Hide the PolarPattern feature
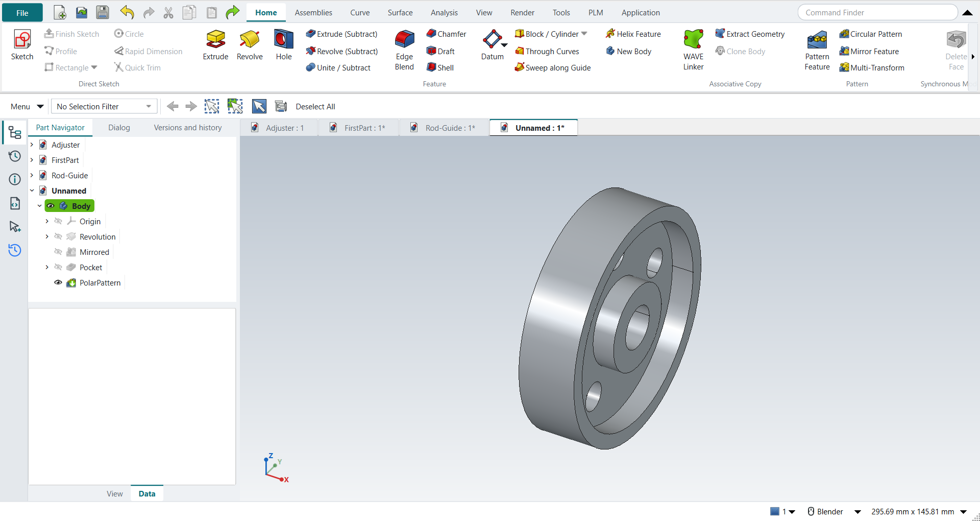 pos(58,282)
